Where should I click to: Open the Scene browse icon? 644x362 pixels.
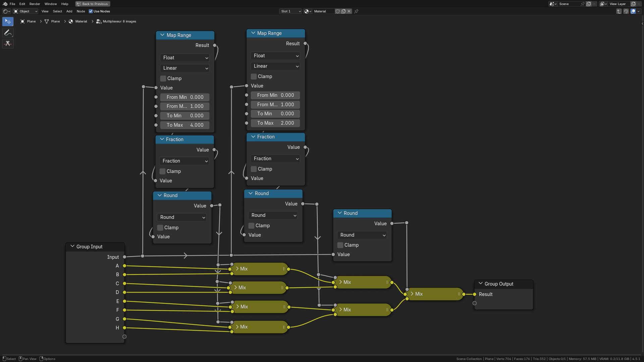coord(553,4)
